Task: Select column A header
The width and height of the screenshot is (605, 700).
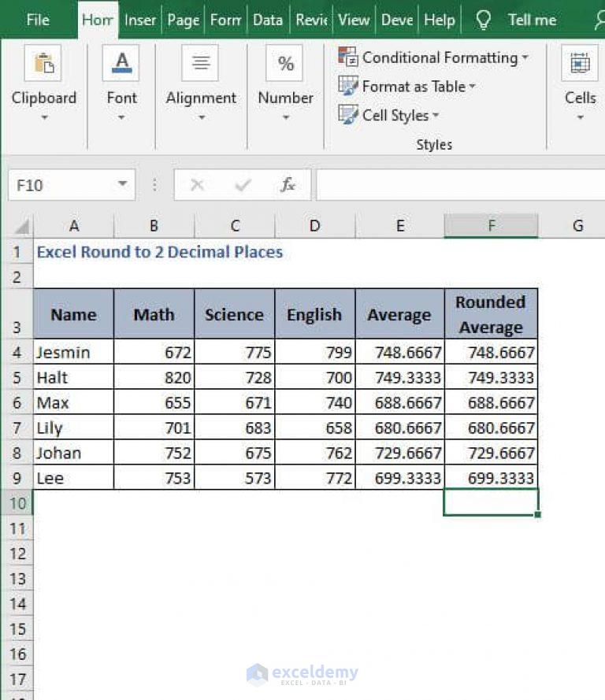Action: pyautogui.click(x=74, y=226)
